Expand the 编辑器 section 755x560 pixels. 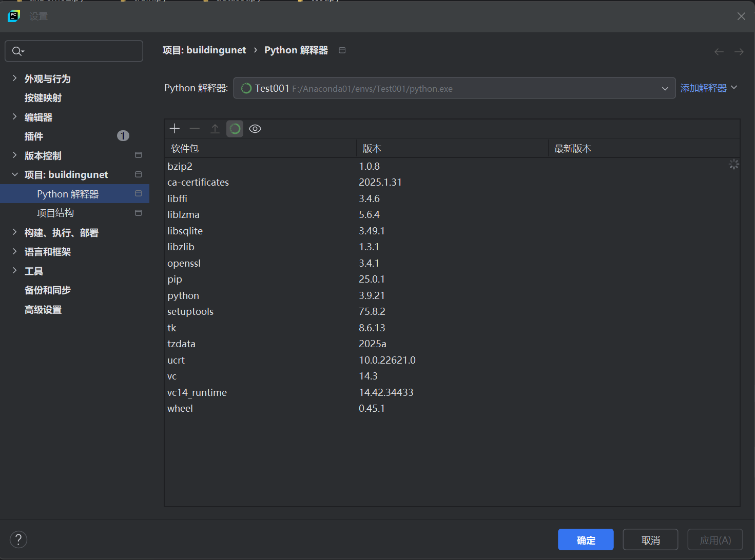pos(14,116)
